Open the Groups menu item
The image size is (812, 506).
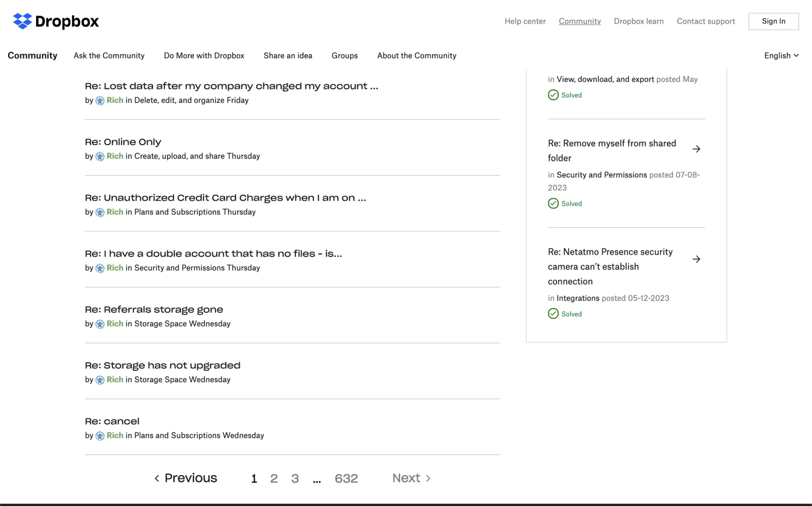tap(344, 55)
